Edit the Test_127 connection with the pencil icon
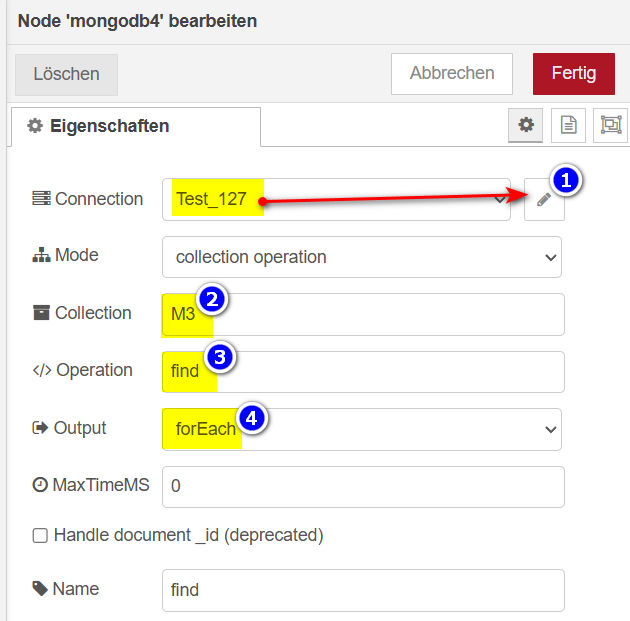This screenshot has width=630, height=621. [x=544, y=200]
